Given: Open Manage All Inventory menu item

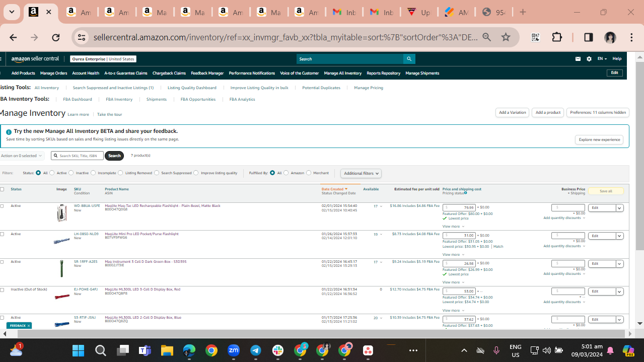Looking at the screenshot, I should [x=343, y=73].
